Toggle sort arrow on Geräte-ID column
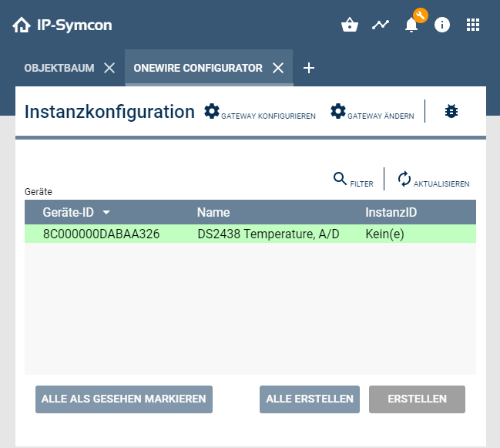500x448 pixels. pyautogui.click(x=106, y=213)
